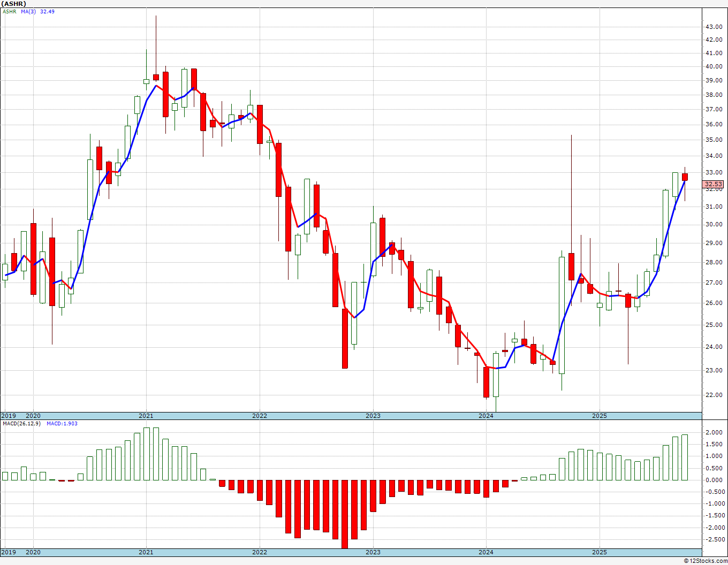The width and height of the screenshot is (728, 565).
Task: Select 2020 on the price chart time axis
Action: point(33,416)
